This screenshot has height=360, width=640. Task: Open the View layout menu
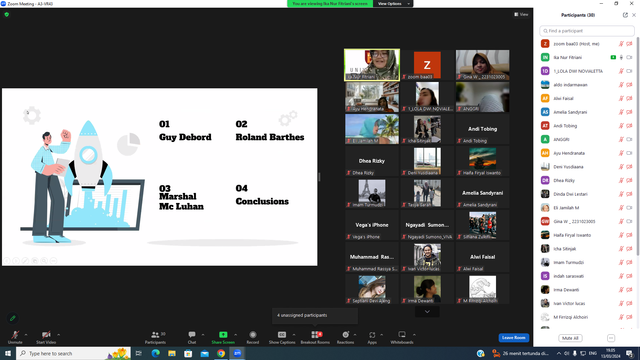[521, 14]
